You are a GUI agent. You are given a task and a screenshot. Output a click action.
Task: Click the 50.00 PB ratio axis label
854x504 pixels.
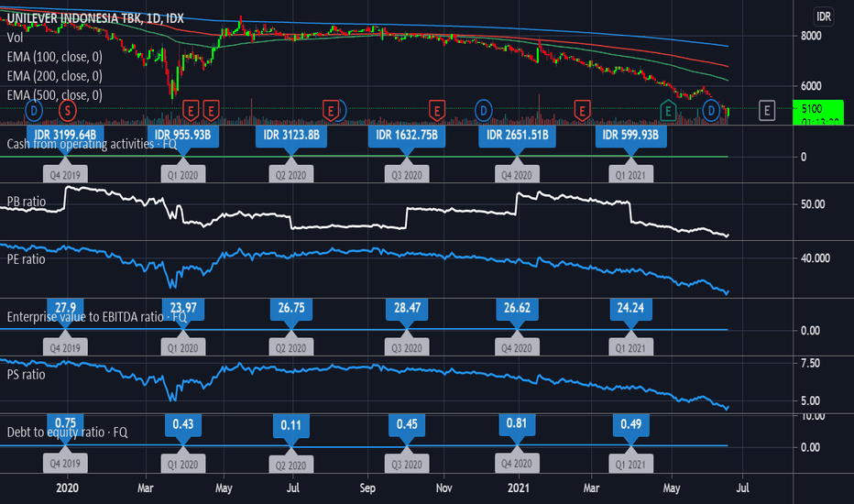[x=813, y=204]
